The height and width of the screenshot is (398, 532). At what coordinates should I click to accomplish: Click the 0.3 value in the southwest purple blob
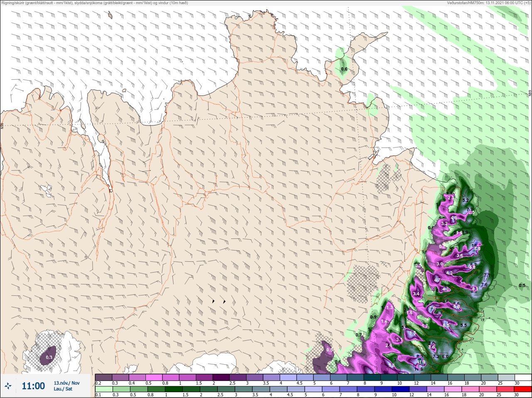(x=49, y=357)
